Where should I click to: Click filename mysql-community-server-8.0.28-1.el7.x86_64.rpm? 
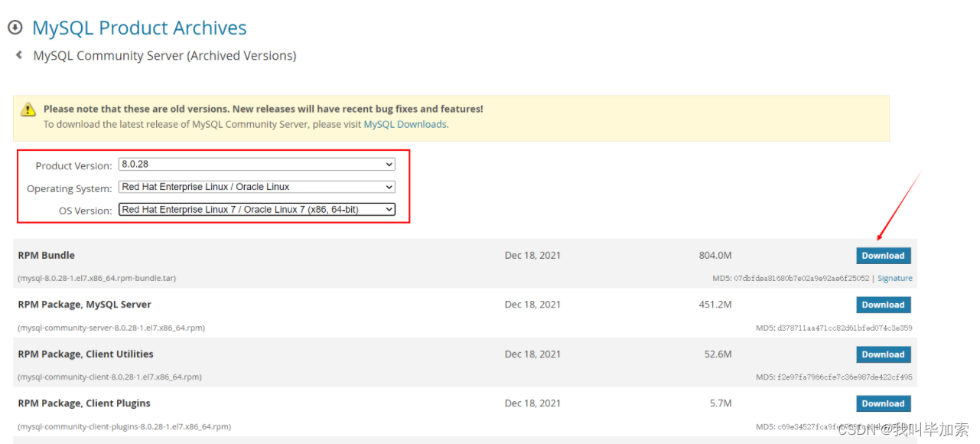point(112,328)
